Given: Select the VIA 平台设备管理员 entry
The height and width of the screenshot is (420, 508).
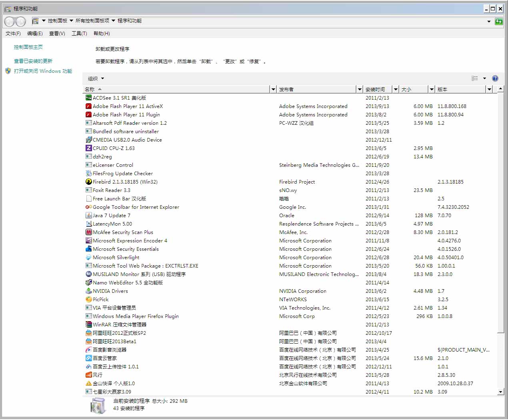Looking at the screenshot, I should click(289, 308).
